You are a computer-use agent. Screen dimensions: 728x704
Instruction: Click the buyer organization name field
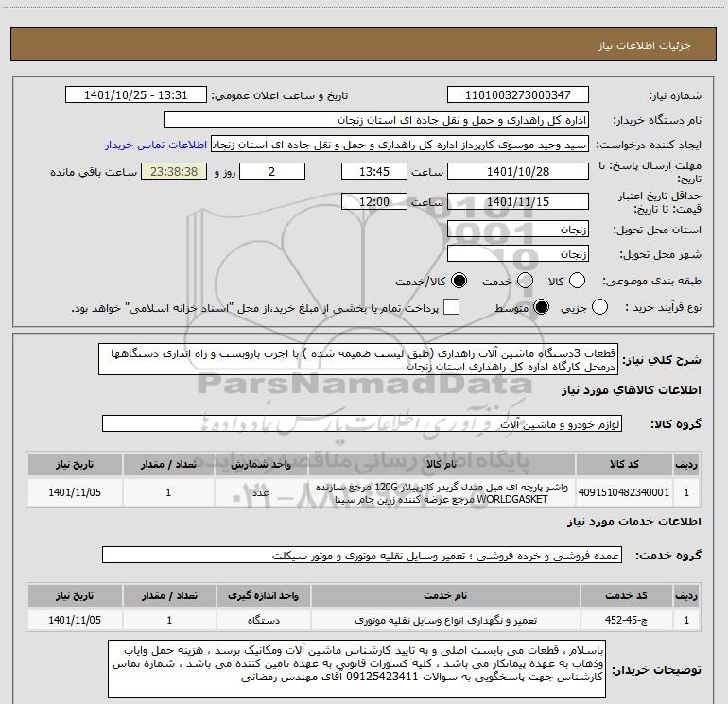[x=376, y=120]
